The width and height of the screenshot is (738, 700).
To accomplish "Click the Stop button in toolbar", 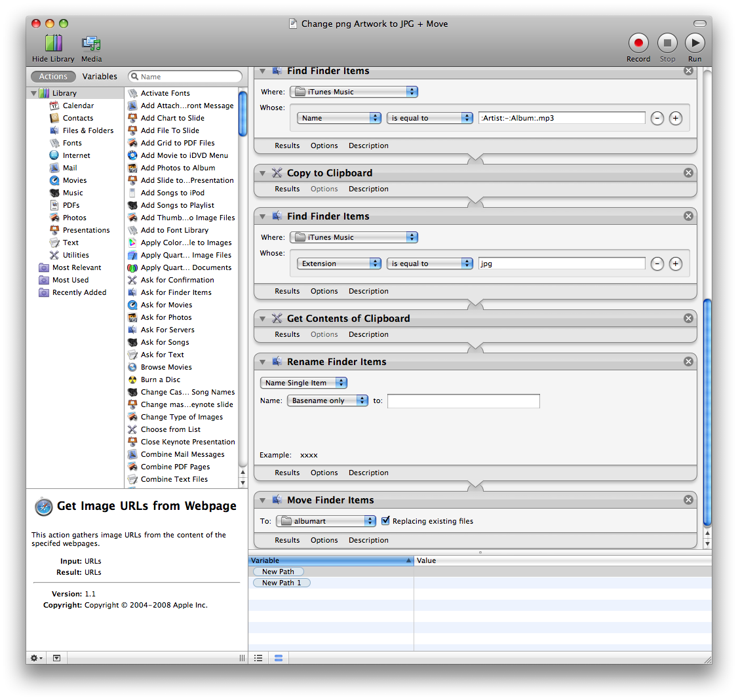I will (667, 43).
